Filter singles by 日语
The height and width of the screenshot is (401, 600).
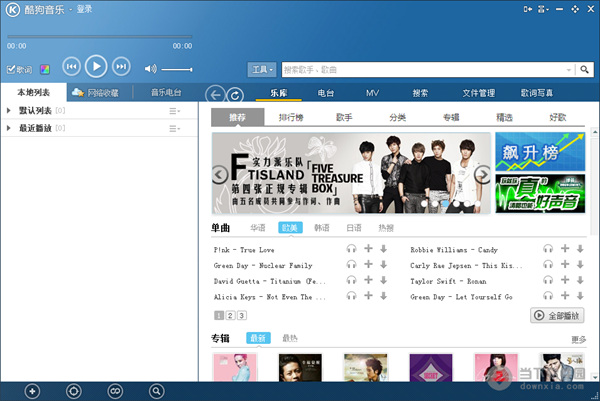(354, 228)
